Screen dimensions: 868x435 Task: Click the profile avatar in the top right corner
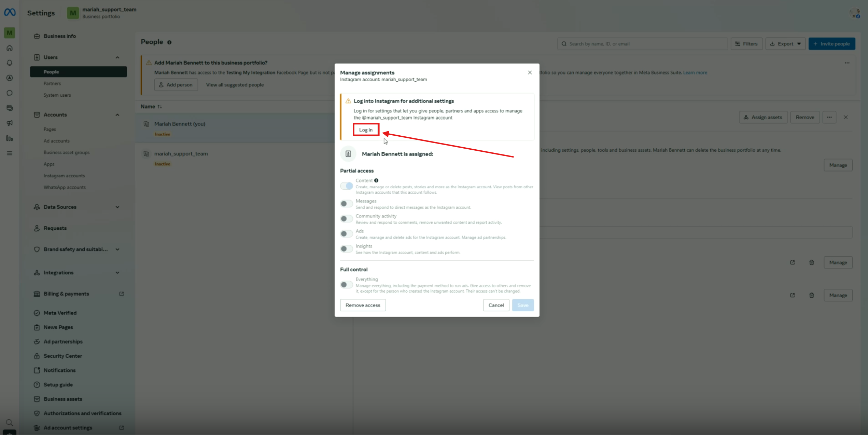point(855,13)
